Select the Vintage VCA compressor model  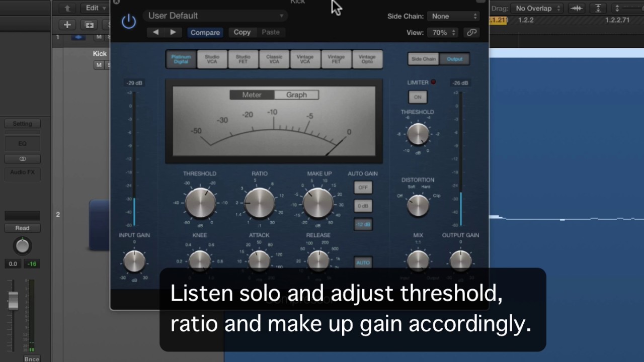305,59
